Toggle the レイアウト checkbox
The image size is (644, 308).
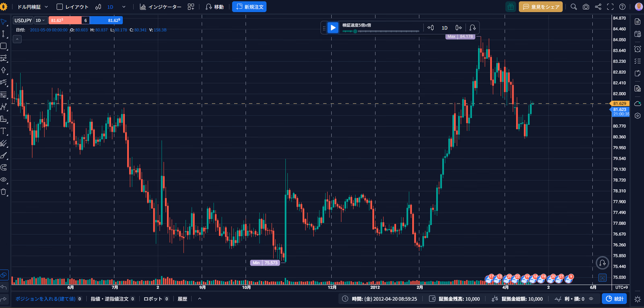(60, 7)
